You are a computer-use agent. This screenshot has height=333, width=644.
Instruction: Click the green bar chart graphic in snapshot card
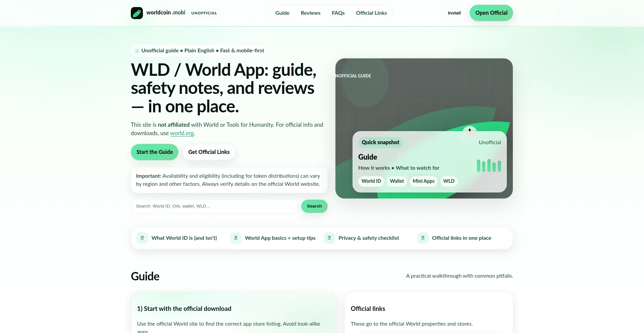(489, 166)
